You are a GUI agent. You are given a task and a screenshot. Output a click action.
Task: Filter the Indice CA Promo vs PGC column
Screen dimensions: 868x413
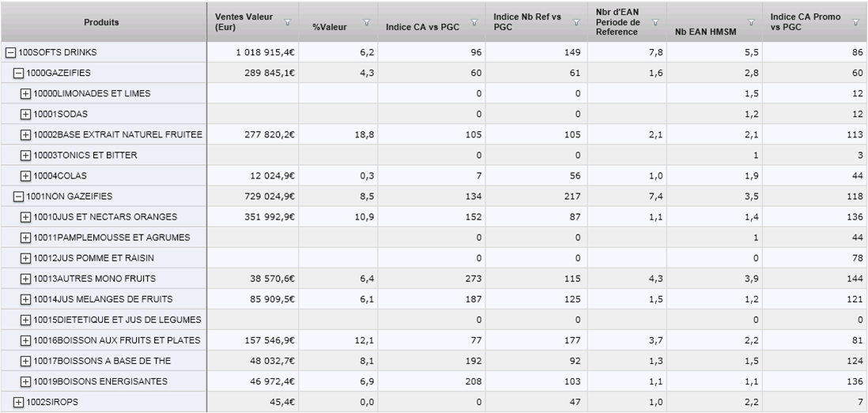[852, 22]
